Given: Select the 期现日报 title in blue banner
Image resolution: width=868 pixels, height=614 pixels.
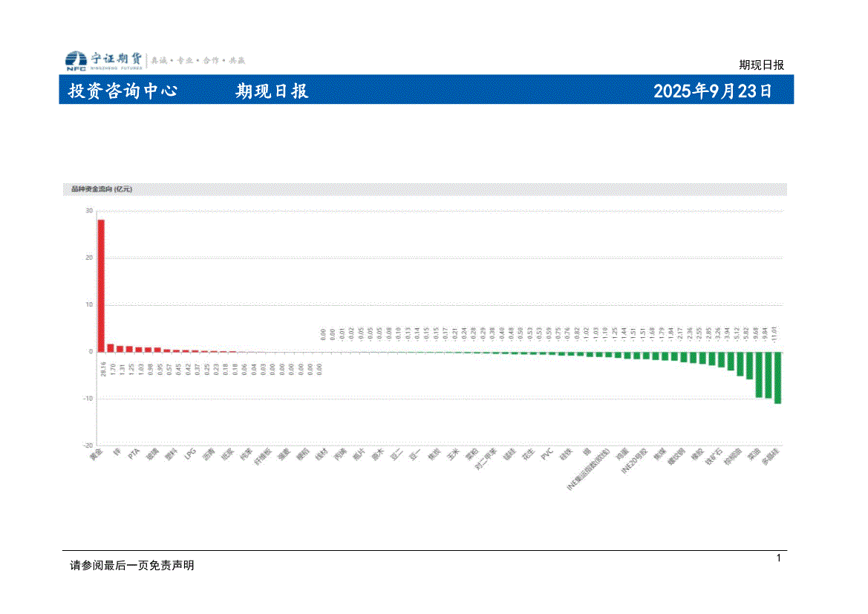Looking at the screenshot, I should pyautogui.click(x=272, y=91).
